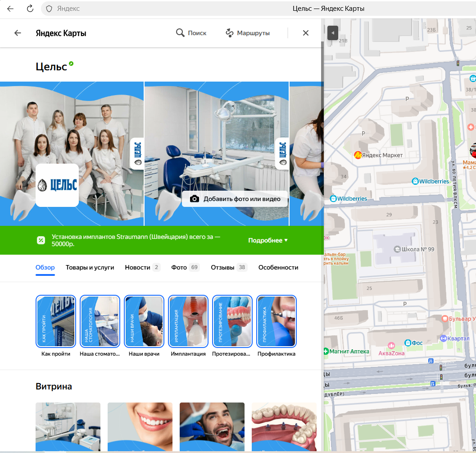Collapse the side panel with arrow toggle
The height and width of the screenshot is (453, 476).
332,33
